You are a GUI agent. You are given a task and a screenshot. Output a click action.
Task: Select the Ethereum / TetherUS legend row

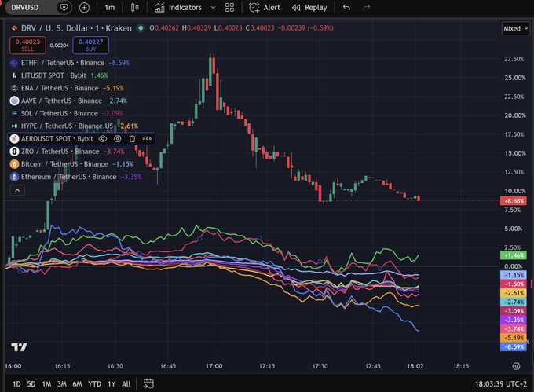click(76, 177)
